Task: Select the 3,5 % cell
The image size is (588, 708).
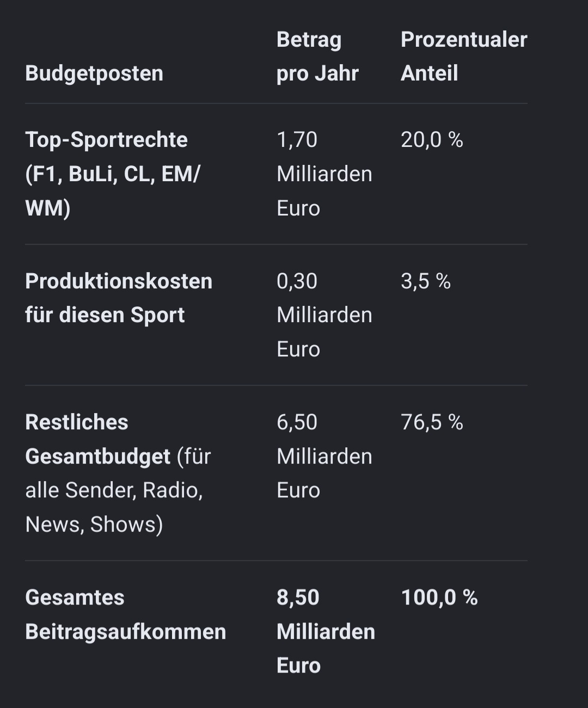Action: (x=426, y=281)
